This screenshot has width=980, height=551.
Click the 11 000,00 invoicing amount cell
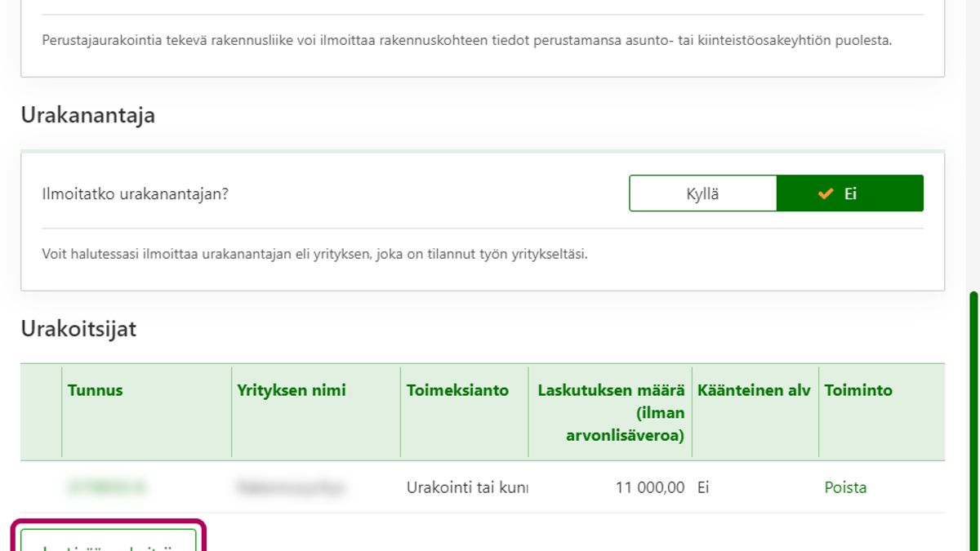point(650,487)
